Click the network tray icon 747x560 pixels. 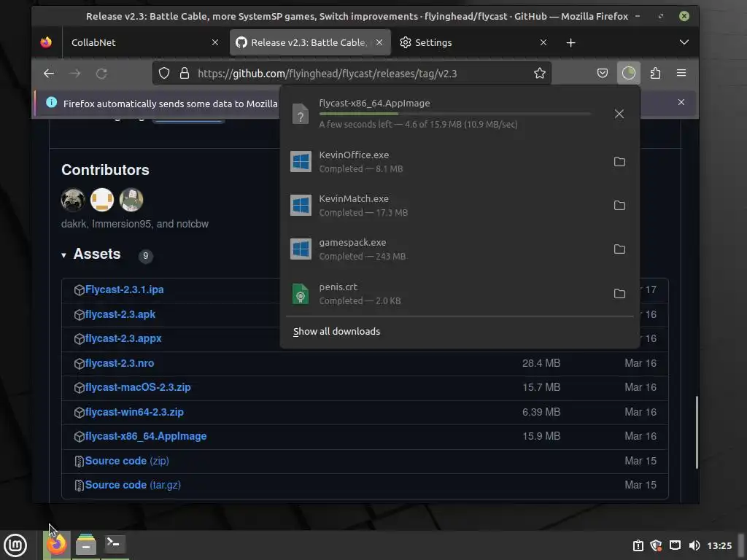point(675,545)
